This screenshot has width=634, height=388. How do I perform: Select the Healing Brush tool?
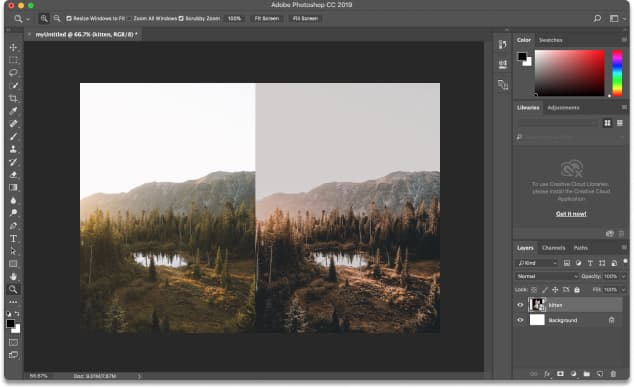13,124
